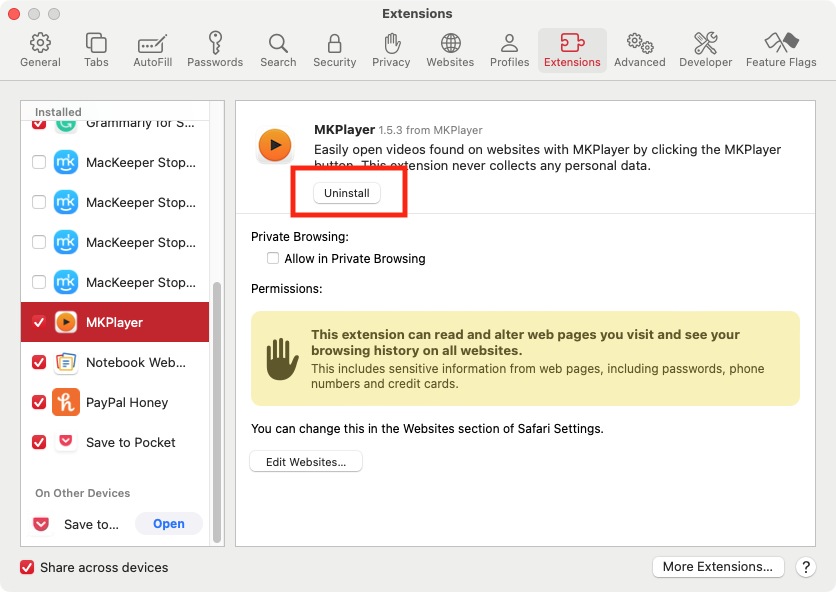The image size is (836, 592).
Task: Select the Extensions toolbar tab
Action: click(x=572, y=50)
